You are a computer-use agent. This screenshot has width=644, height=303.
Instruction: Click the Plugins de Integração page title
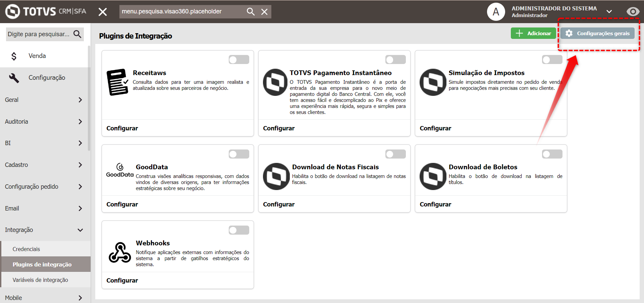(x=136, y=36)
